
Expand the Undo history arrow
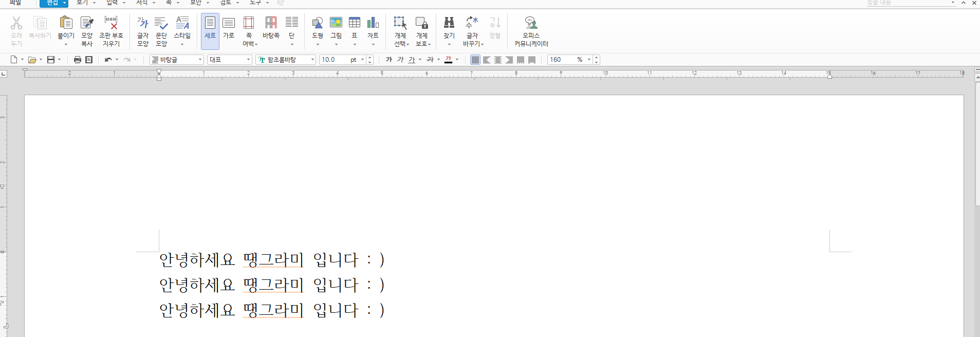click(117, 60)
